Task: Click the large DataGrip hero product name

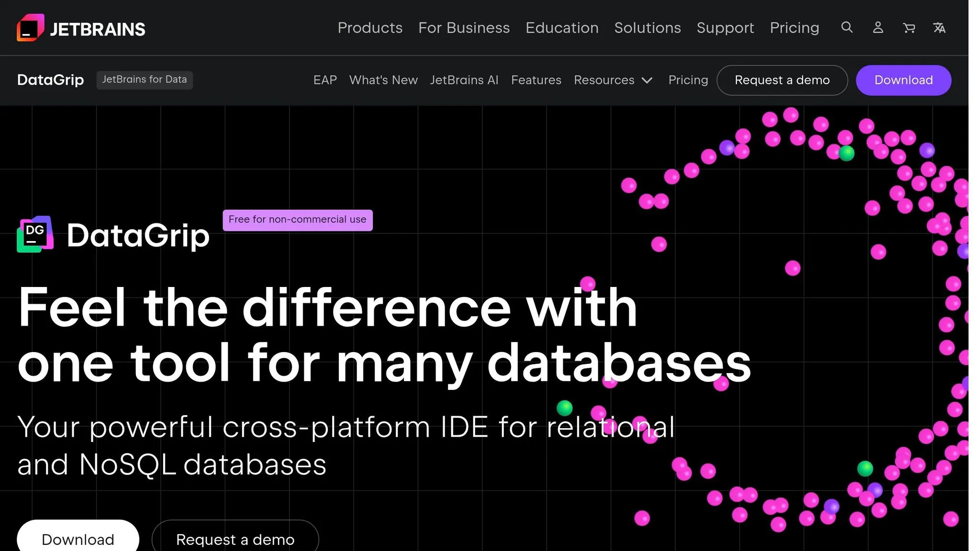Action: click(138, 235)
